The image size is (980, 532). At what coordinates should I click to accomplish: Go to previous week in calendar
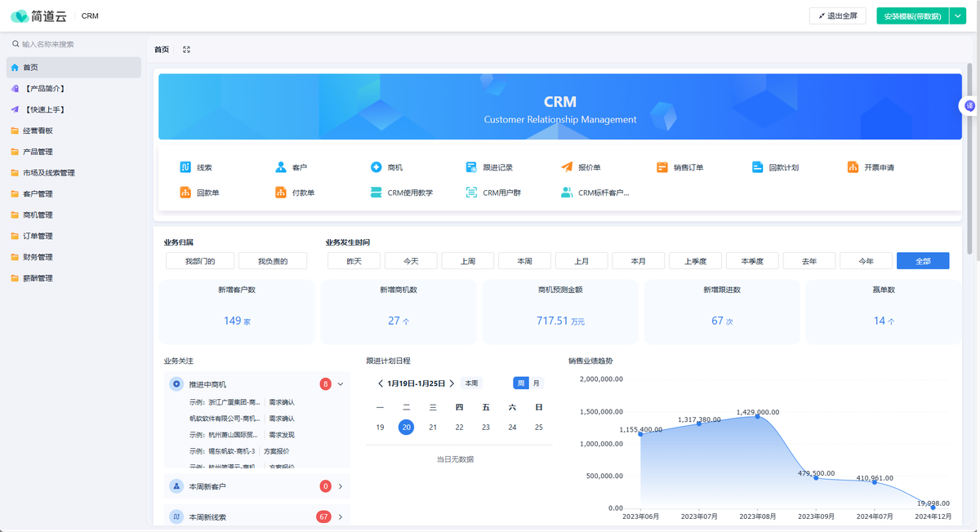pyautogui.click(x=381, y=383)
